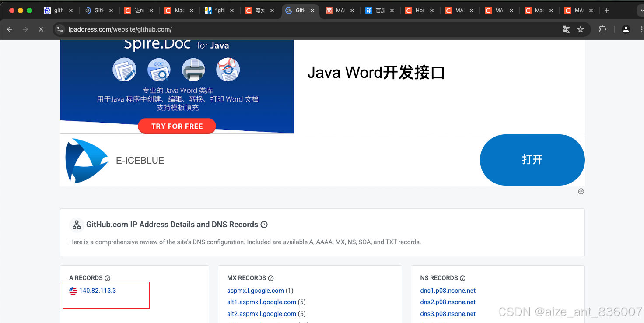The height and width of the screenshot is (323, 644).
Task: Switch to the "“git" tab
Action: coord(220,11)
